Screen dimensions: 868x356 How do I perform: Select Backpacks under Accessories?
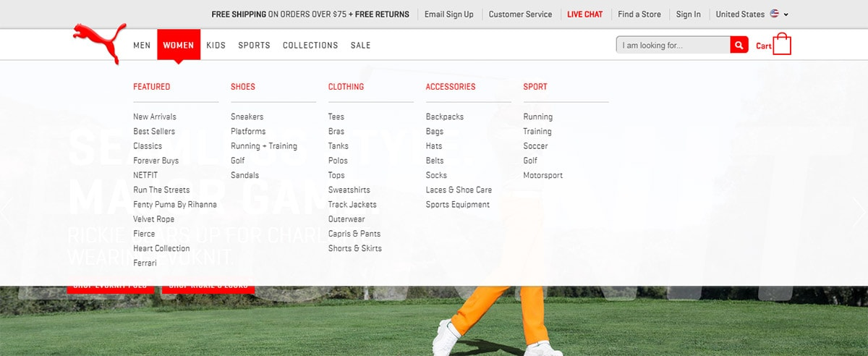click(x=444, y=116)
